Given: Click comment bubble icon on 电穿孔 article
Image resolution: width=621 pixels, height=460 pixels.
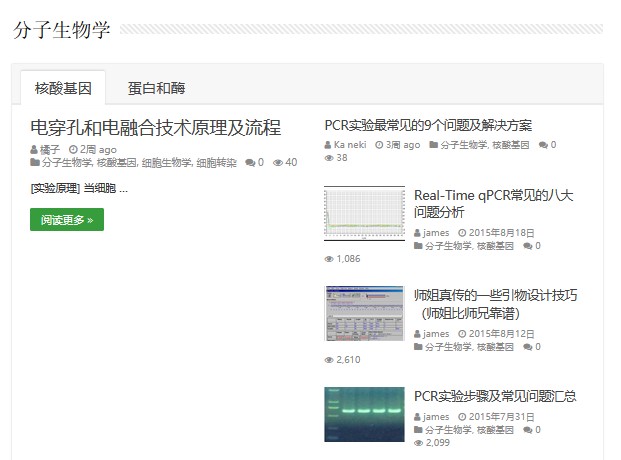Looking at the screenshot, I should [x=249, y=162].
